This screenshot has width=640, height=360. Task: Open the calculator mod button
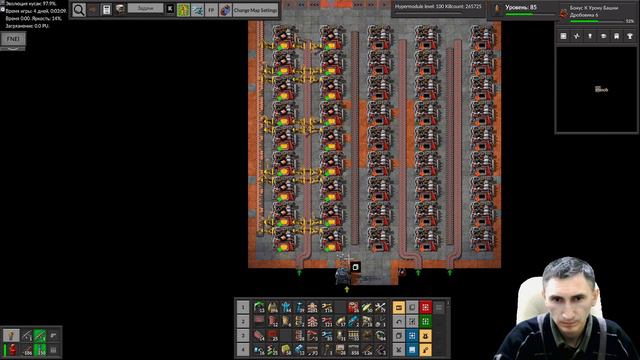pyautogui.click(x=106, y=10)
